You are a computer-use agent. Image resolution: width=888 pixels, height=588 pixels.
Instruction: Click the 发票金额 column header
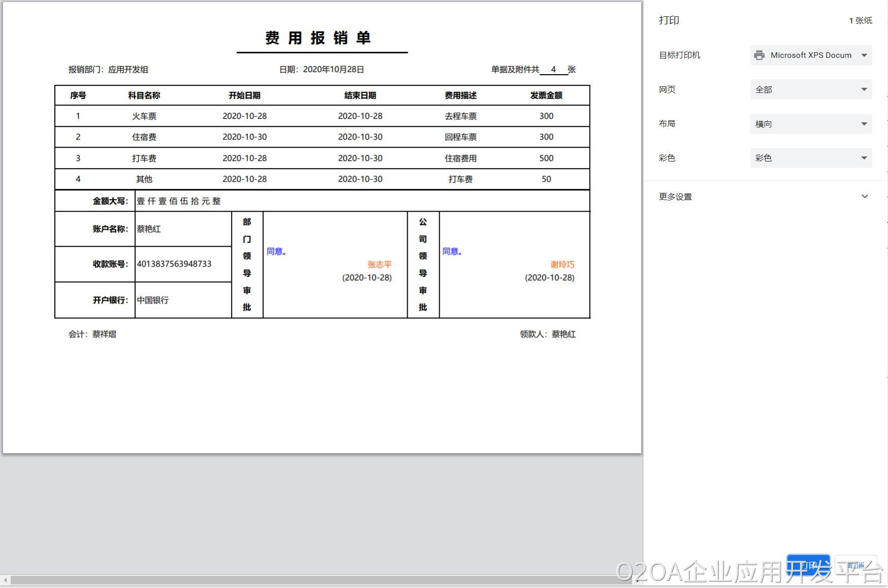click(546, 95)
